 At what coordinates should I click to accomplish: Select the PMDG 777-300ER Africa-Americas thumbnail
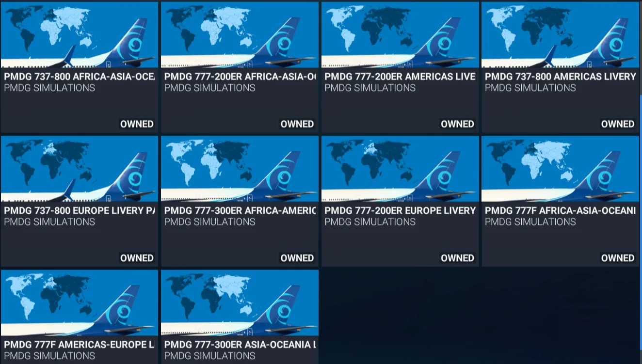click(240, 168)
